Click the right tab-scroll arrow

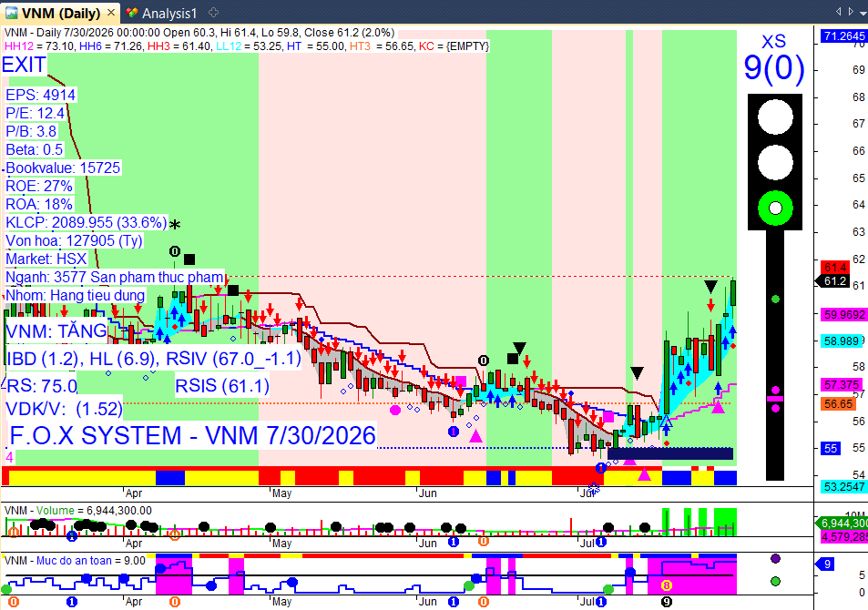pyautogui.click(x=851, y=11)
